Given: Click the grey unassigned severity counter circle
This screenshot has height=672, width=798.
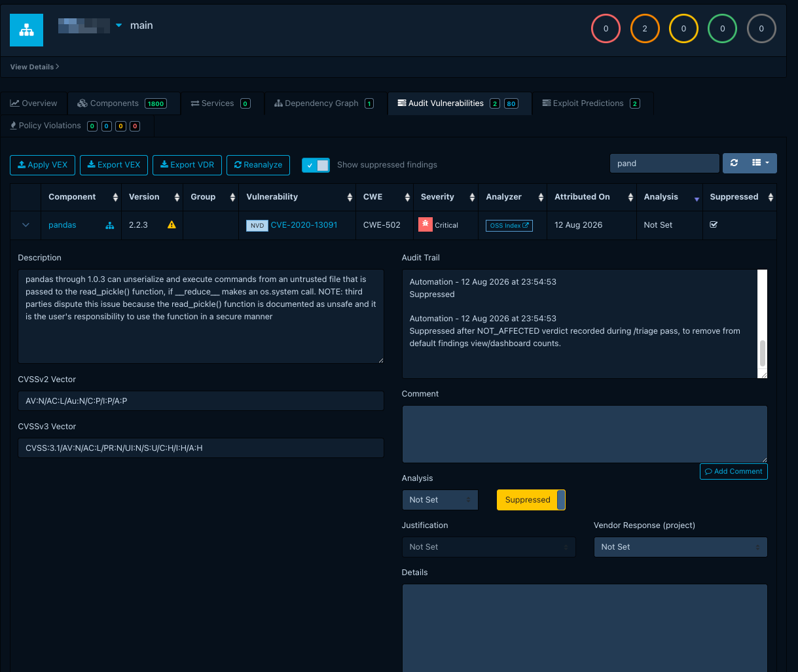Looking at the screenshot, I should coord(761,29).
